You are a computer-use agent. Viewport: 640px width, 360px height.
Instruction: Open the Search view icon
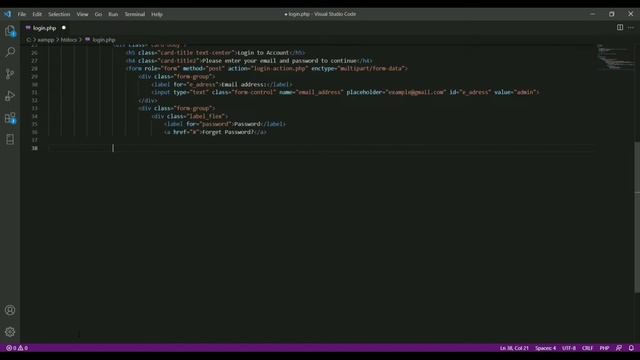(10, 52)
